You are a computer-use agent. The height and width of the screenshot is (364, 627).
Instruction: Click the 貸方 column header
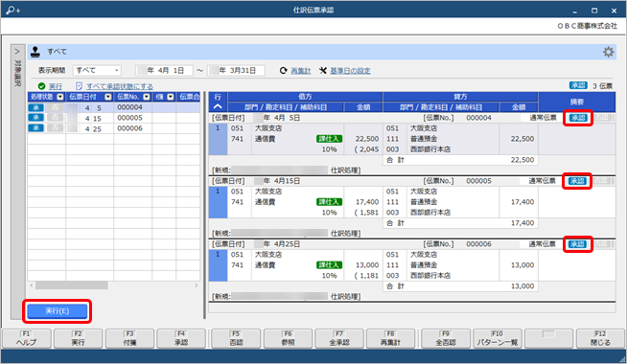tap(460, 97)
